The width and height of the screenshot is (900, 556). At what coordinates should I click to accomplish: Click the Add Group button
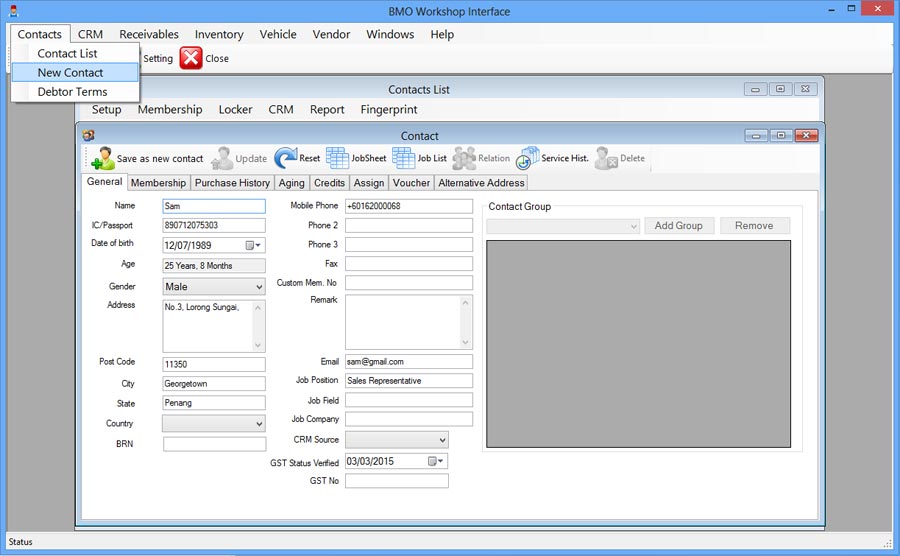[x=679, y=225]
